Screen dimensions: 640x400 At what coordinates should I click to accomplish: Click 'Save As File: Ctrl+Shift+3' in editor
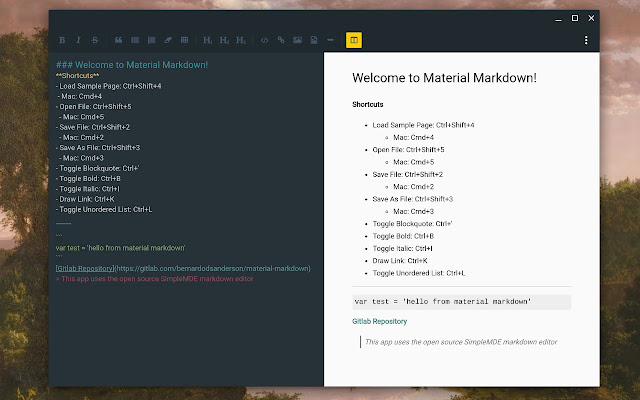[98, 147]
